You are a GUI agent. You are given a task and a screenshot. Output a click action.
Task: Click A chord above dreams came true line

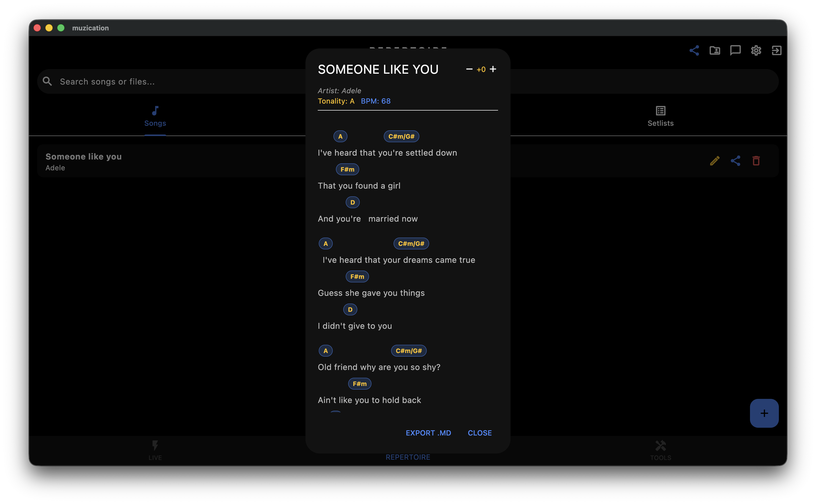pos(325,244)
